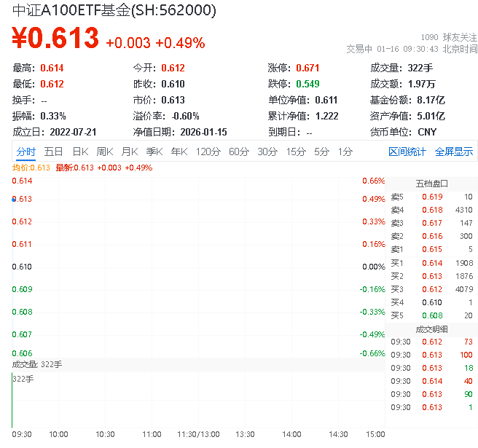
Task: Select the 年K yearly chart tab
Action: [179, 152]
